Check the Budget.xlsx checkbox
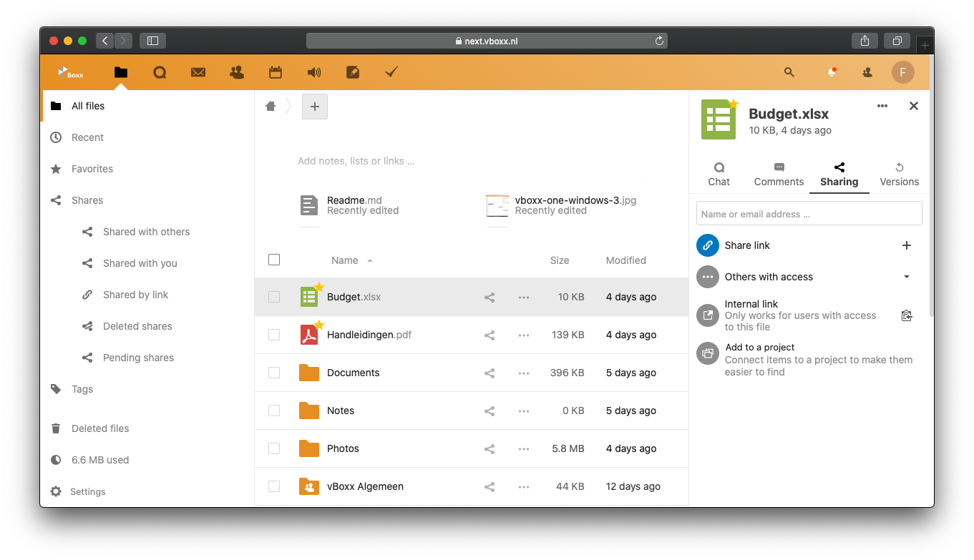 pyautogui.click(x=274, y=297)
